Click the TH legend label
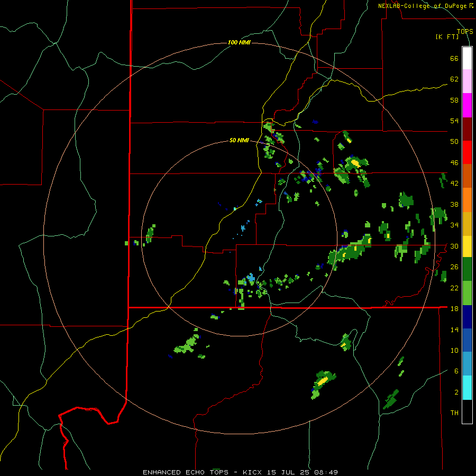 (x=454, y=413)
